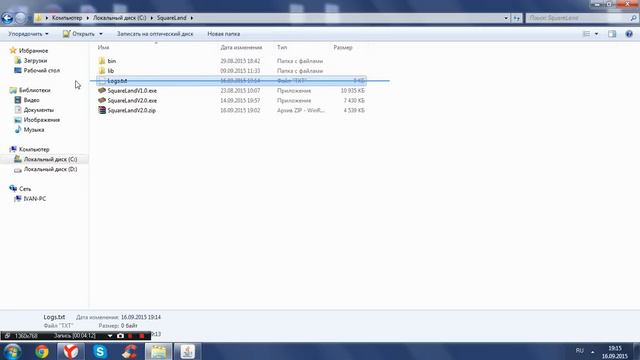Image resolution: width=640 pixels, height=360 pixels.
Task: Open the Видео library
Action: click(x=31, y=100)
